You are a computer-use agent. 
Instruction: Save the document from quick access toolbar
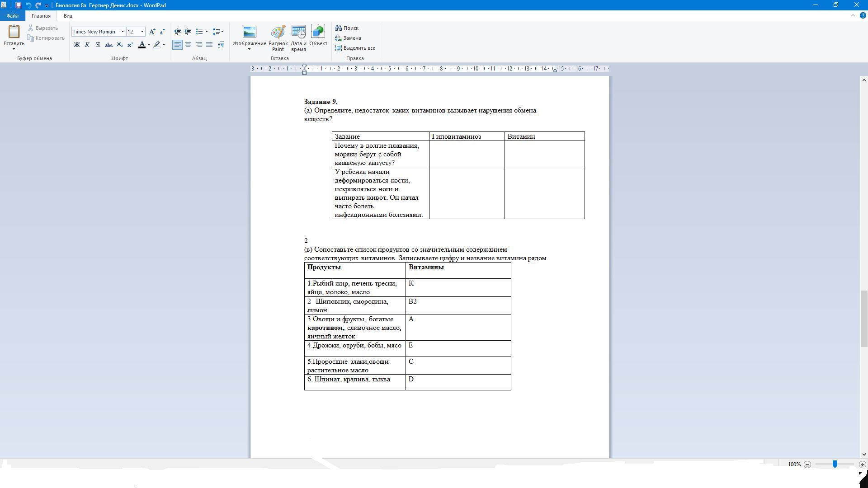tap(18, 5)
